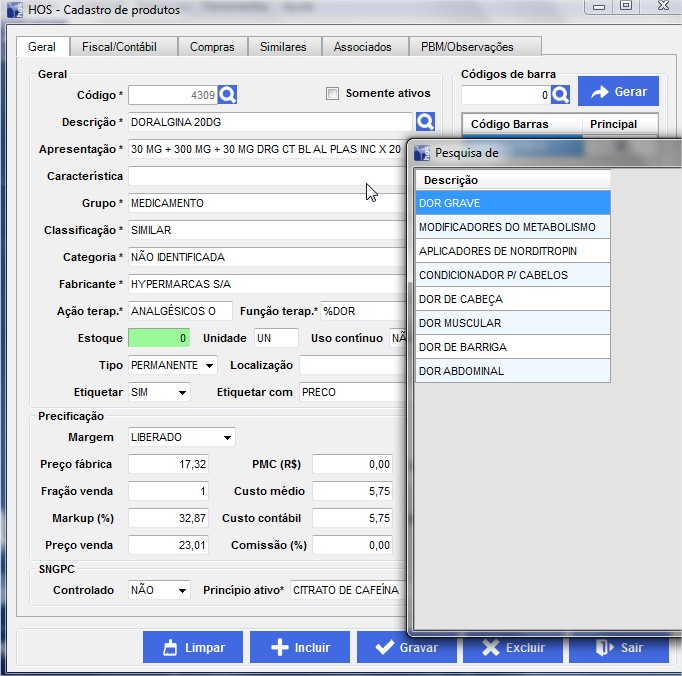Click the Incluir button with plus icon
682x676 pixels.
[x=299, y=647]
